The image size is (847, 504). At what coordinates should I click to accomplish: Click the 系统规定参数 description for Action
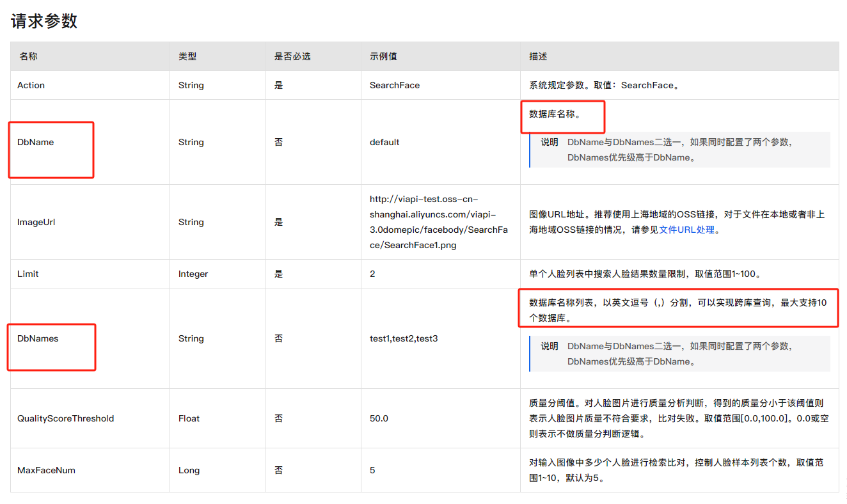click(x=605, y=85)
